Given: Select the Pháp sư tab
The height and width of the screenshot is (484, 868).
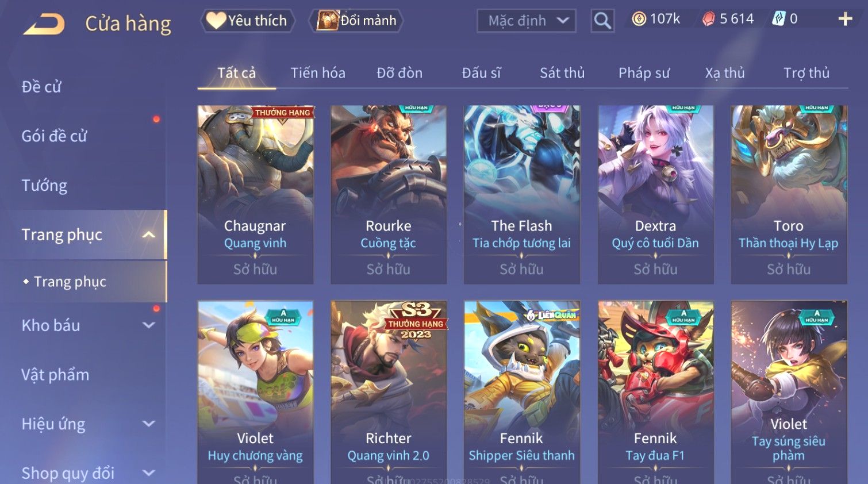Looking at the screenshot, I should click(x=644, y=73).
